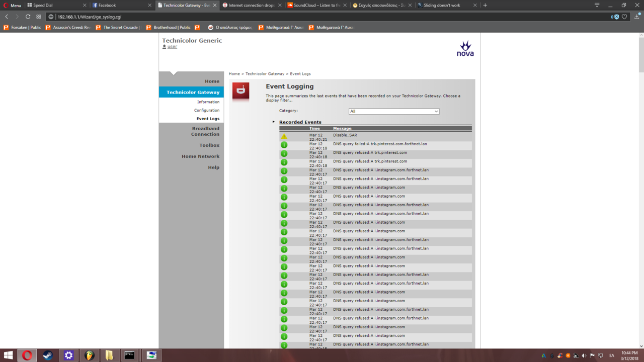Click info icon for DNS query failed trk.pinterest

(x=284, y=145)
